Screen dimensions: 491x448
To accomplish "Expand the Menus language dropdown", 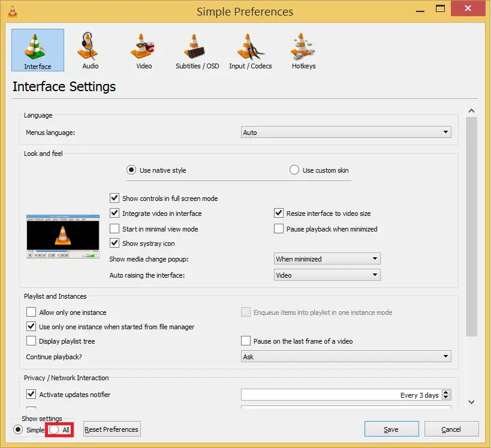I will (x=345, y=132).
